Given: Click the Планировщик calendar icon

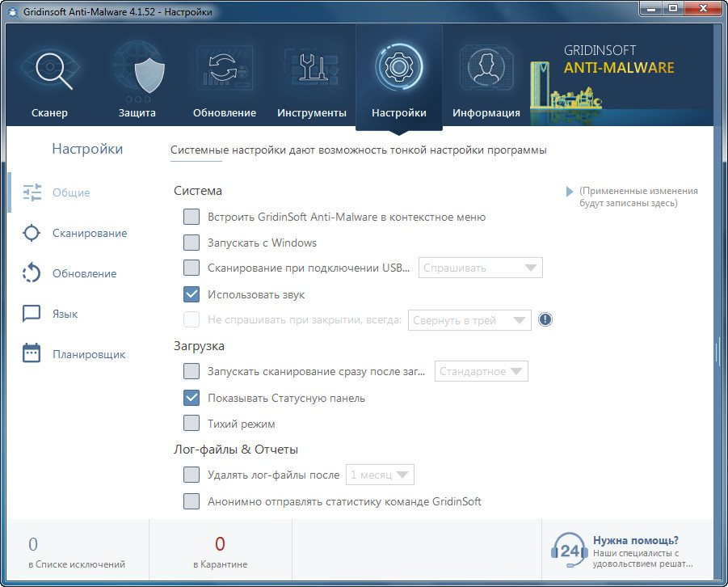Looking at the screenshot, I should point(32,353).
